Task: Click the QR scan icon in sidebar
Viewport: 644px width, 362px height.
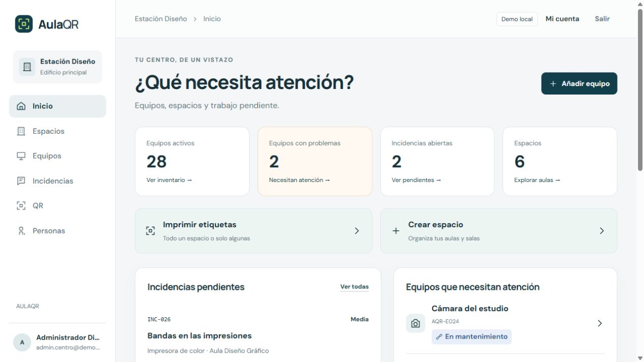Action: point(21,206)
